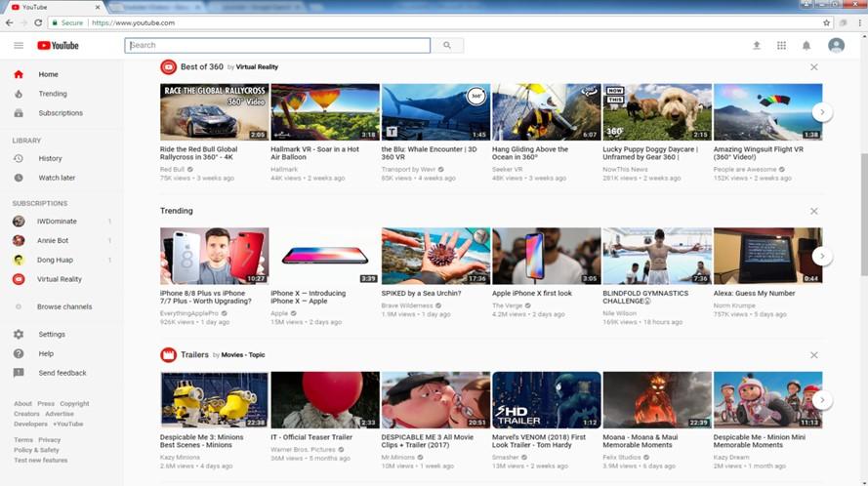868x486 pixels.
Task: Click the Help question mark icon
Action: pyautogui.click(x=19, y=353)
